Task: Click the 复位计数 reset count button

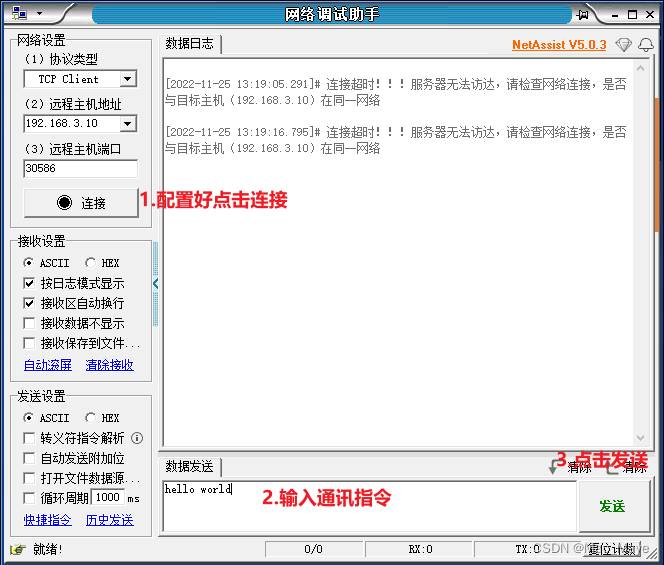Action: [612, 550]
